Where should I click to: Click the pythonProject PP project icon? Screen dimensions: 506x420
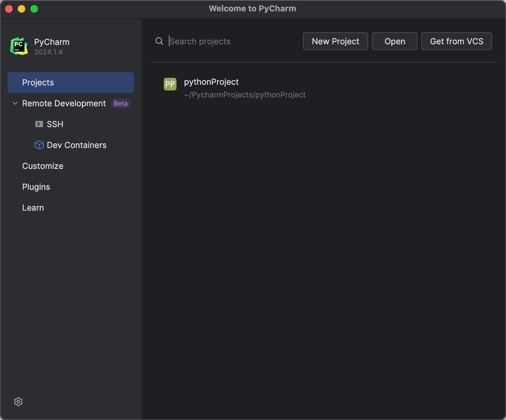pyautogui.click(x=170, y=84)
